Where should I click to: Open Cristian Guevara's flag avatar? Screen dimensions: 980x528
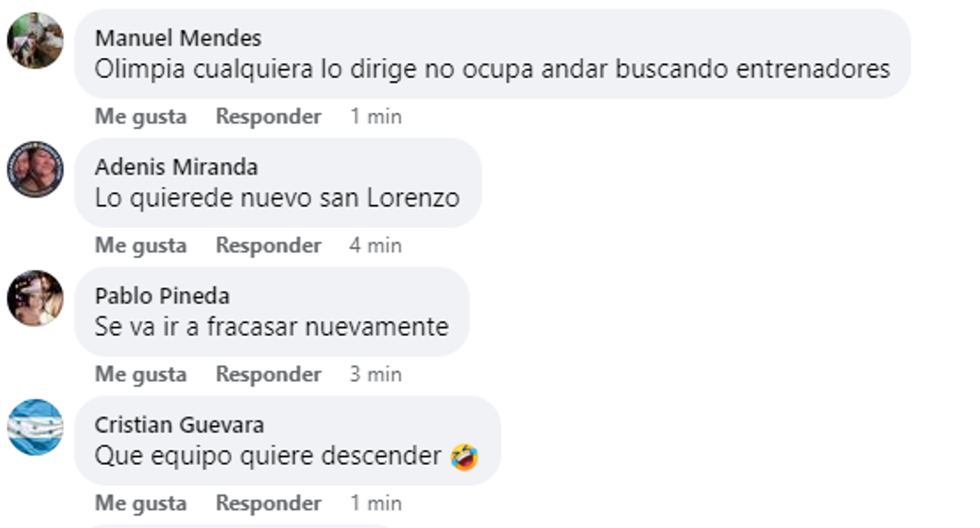(x=35, y=427)
